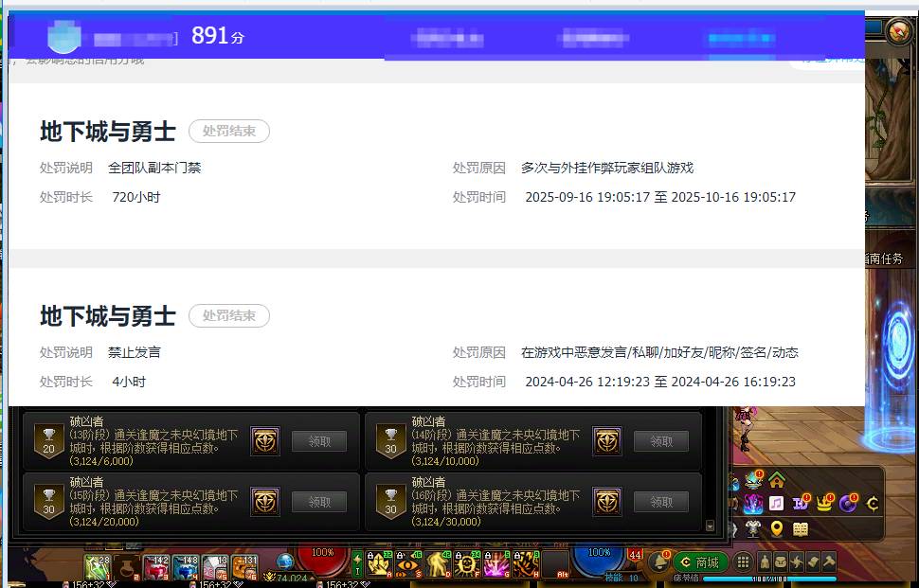Click the blue fountain icon with red alert
919x588 pixels.
coord(753,480)
